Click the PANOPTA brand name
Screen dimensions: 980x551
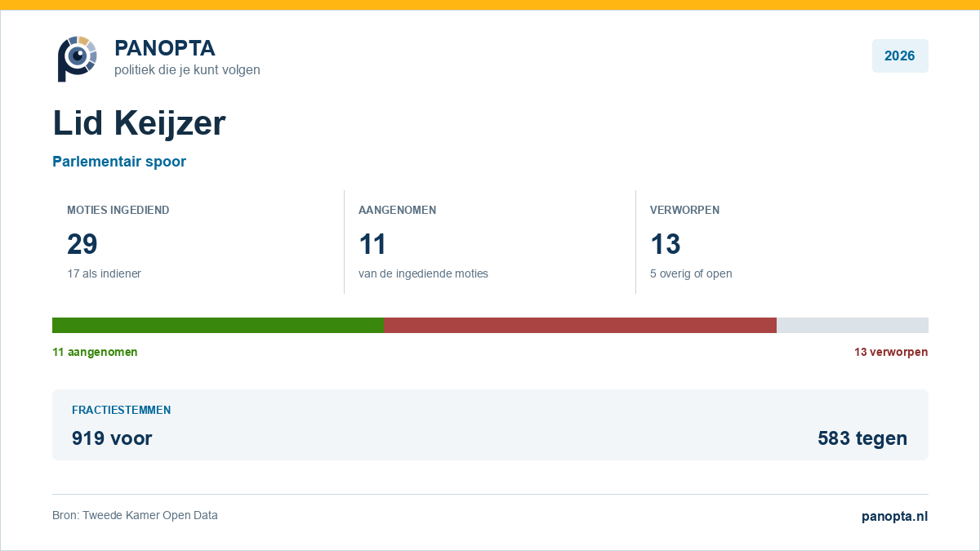[165, 48]
